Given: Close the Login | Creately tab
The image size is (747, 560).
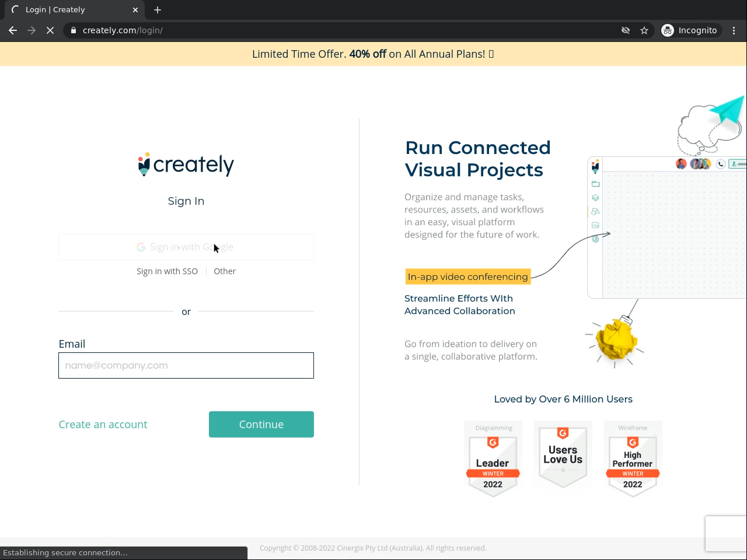Looking at the screenshot, I should pyautogui.click(x=135, y=10).
